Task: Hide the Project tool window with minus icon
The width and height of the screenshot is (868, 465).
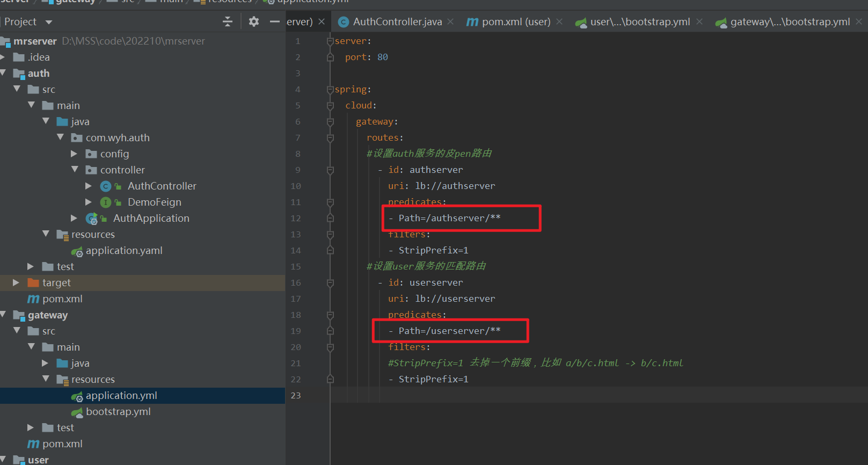Action: (275, 21)
